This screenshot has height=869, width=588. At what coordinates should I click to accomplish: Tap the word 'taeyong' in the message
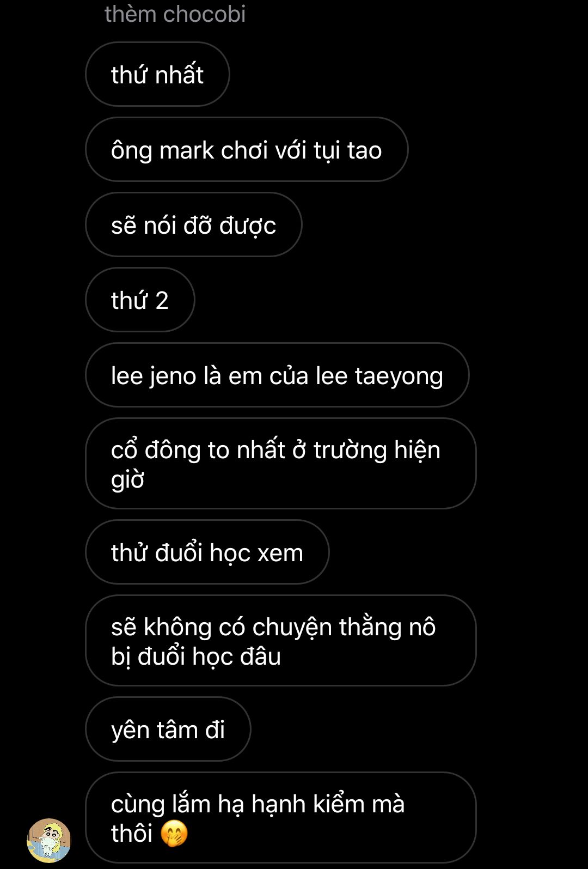pyautogui.click(x=399, y=376)
